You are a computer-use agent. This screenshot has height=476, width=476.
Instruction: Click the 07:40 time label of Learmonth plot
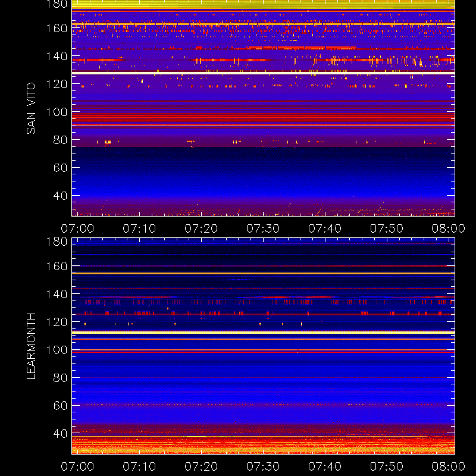[x=325, y=466]
